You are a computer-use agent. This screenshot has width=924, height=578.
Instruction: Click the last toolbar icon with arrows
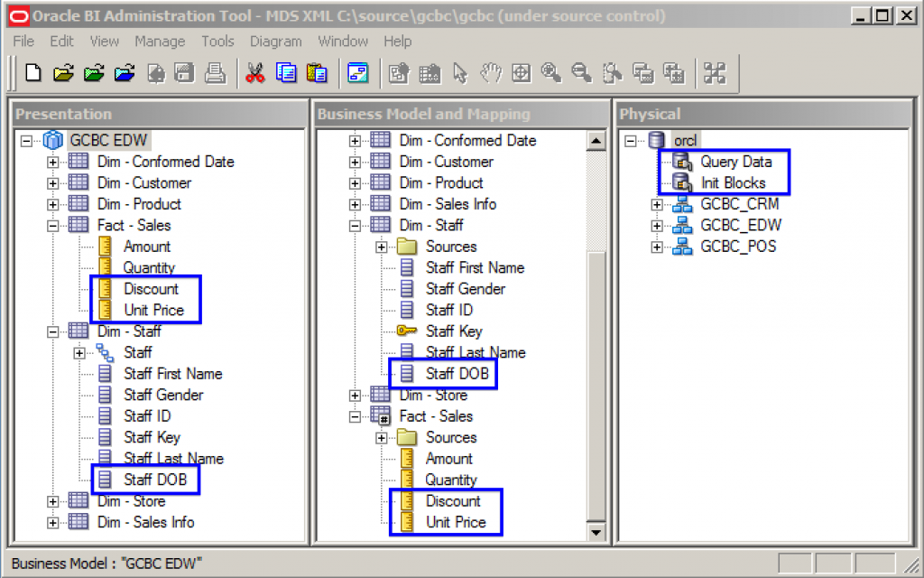[715, 73]
